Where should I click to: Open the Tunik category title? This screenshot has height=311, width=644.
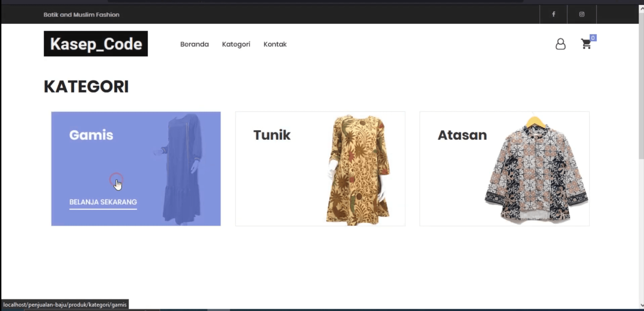(272, 135)
